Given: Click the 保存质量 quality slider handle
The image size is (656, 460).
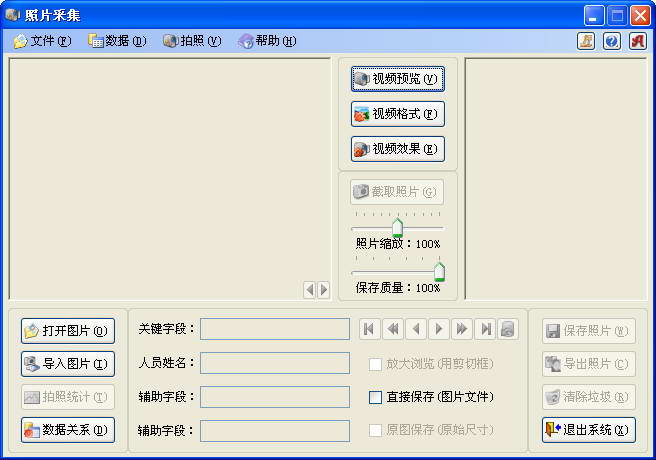Looking at the screenshot, I should click(x=439, y=272).
